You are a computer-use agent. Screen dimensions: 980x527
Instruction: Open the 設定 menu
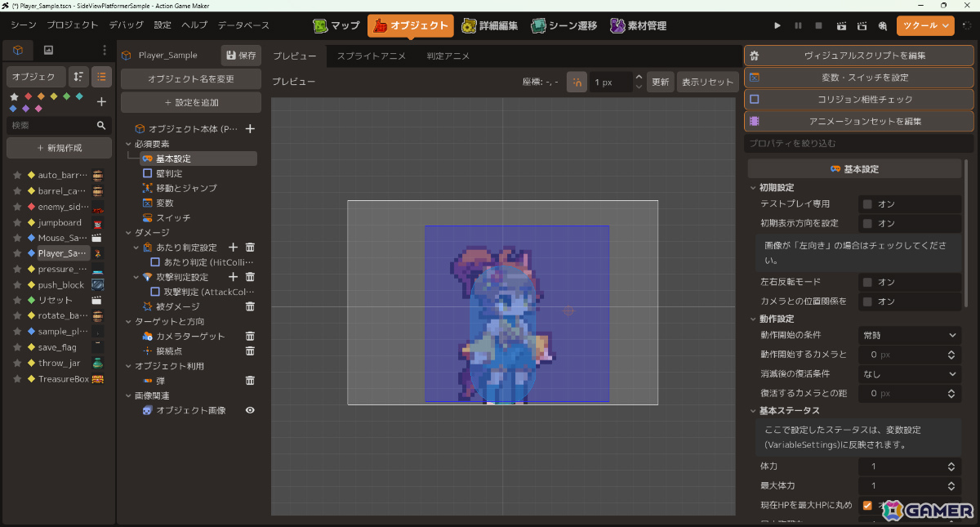coord(163,25)
